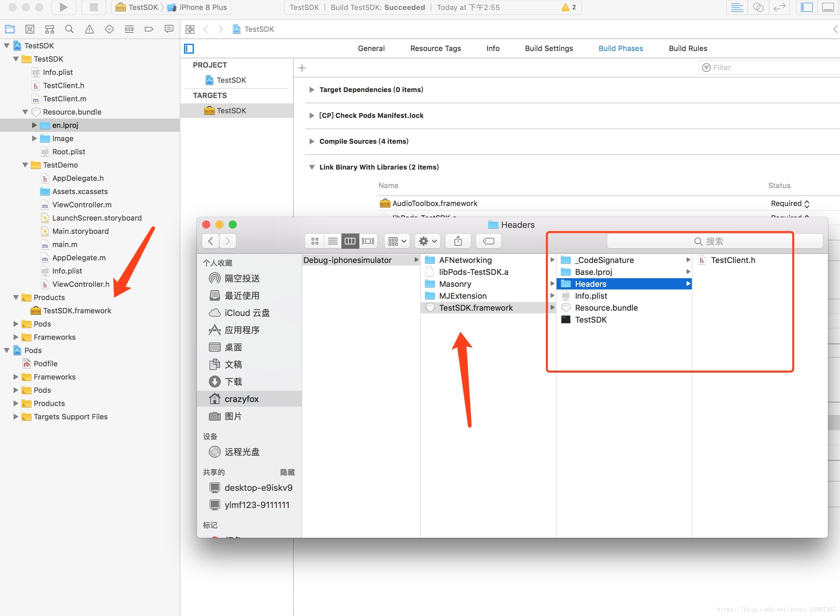The image size is (840, 616).
Task: Click the Run (play) button
Action: (63, 7)
